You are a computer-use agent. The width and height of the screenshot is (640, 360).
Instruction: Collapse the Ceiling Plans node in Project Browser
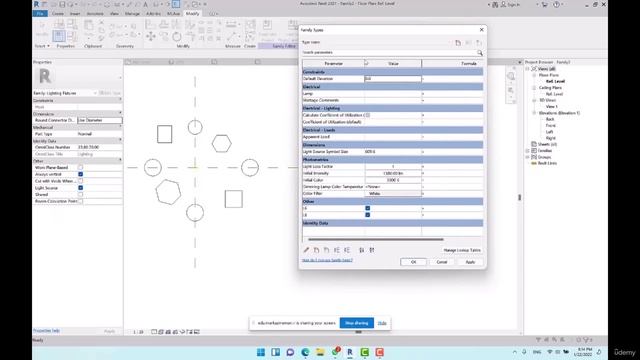pyautogui.click(x=534, y=88)
